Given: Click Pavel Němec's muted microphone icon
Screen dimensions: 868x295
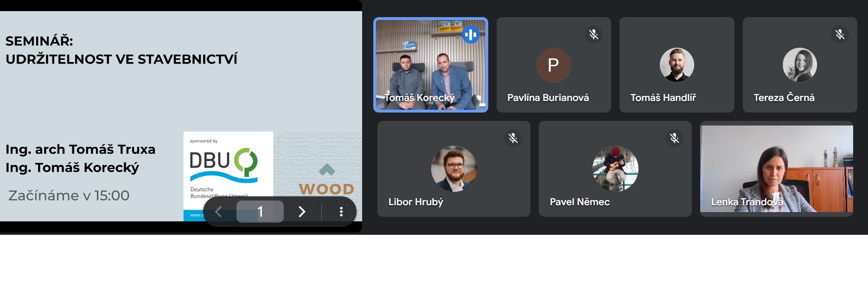Looking at the screenshot, I should [x=674, y=138].
